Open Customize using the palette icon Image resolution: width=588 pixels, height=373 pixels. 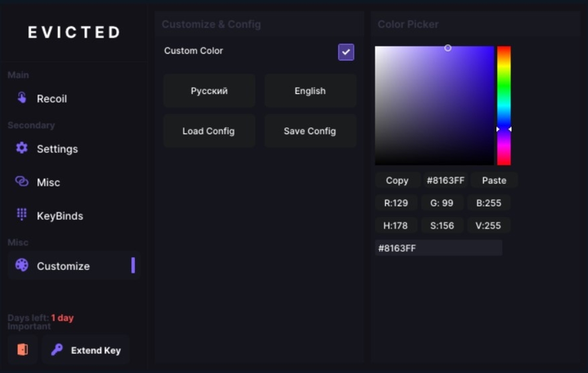(x=22, y=265)
